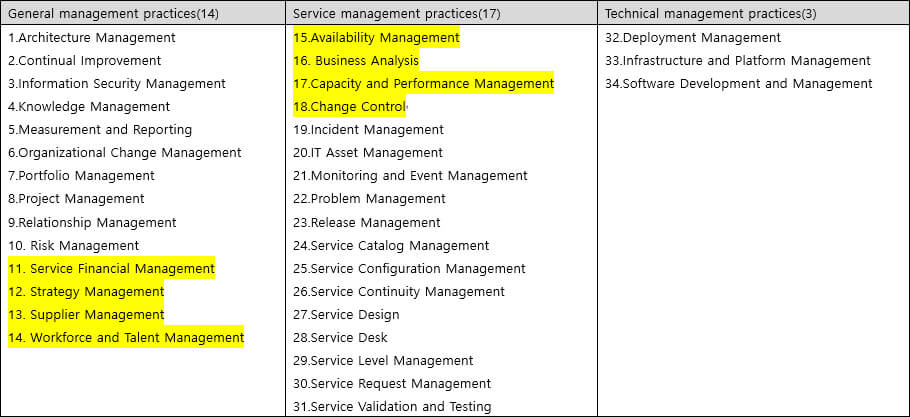The image size is (910, 417).
Task: Select the highlighted Change Control item
Action: point(349,107)
